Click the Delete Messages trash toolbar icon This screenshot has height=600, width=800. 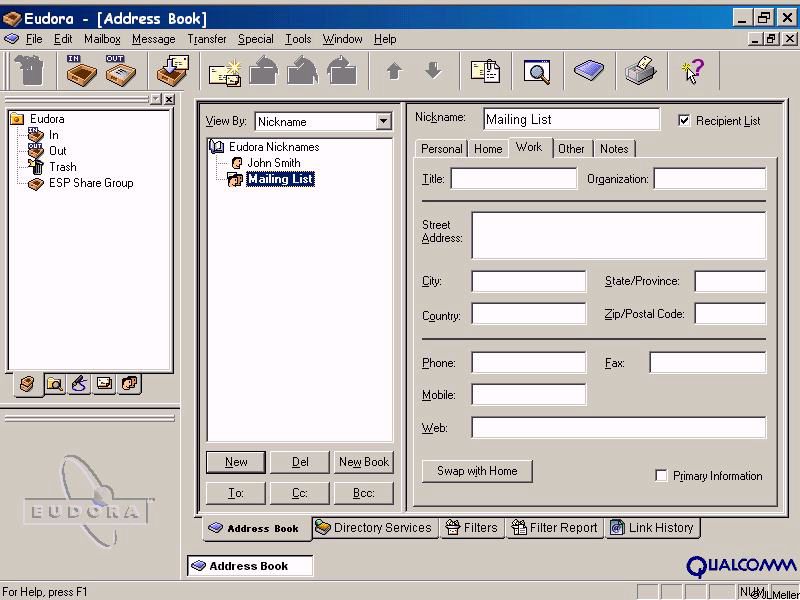[x=29, y=70]
